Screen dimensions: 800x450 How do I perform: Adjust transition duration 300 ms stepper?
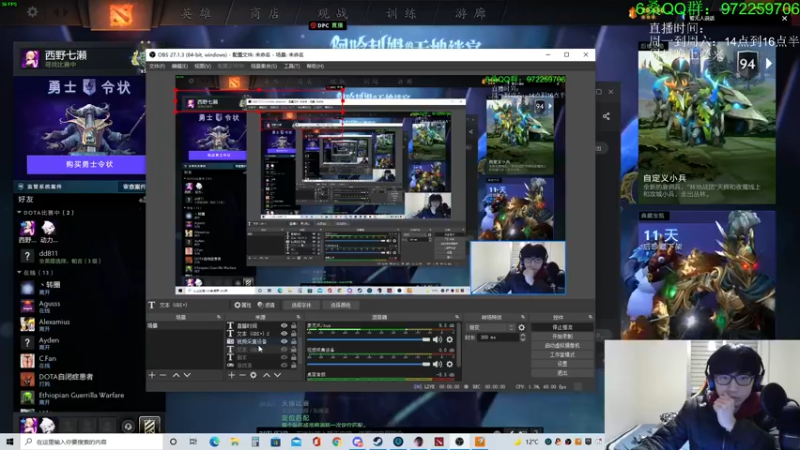(522, 337)
